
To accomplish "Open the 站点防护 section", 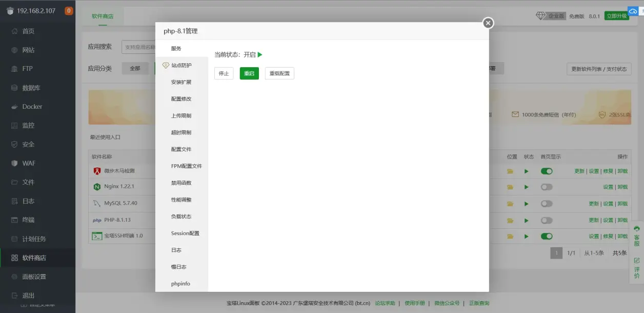I will 182,65.
